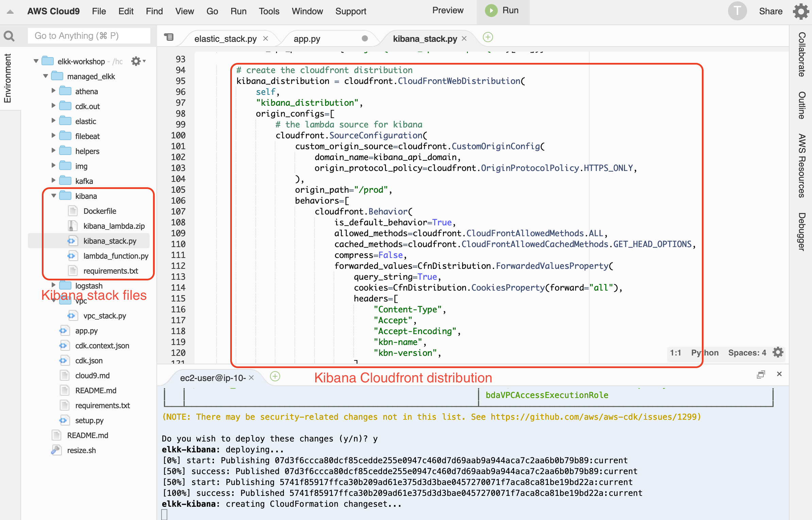Close the elastic_stack.py tab
Image resolution: width=812 pixels, height=520 pixels.
pyautogui.click(x=266, y=39)
